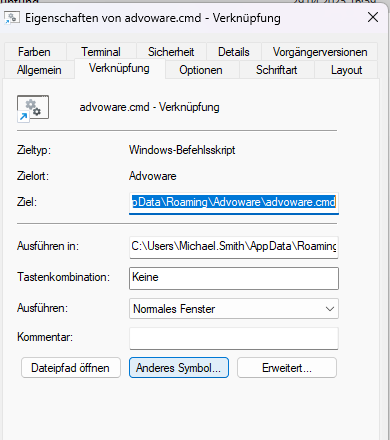
Task: Click the Dateipfad öffnen button
Action: click(71, 368)
